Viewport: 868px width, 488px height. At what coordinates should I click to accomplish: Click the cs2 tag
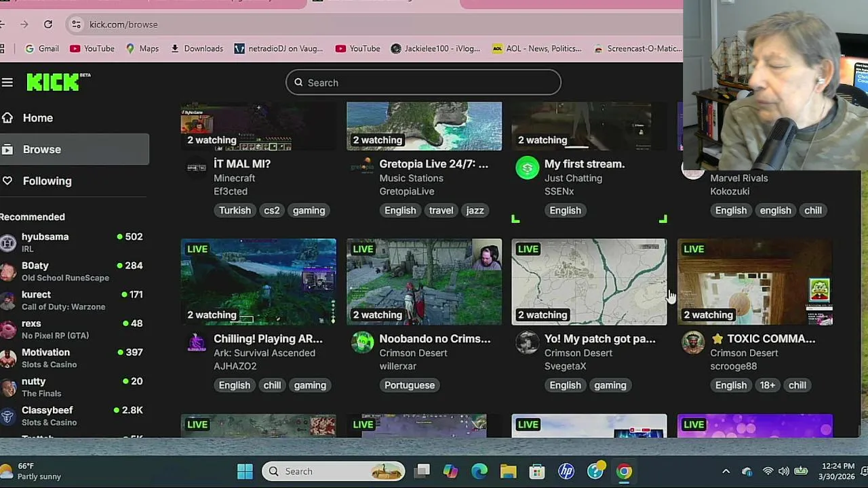[272, 210]
